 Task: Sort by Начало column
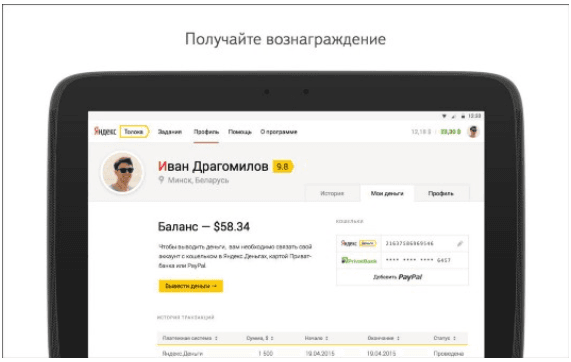click(316, 338)
